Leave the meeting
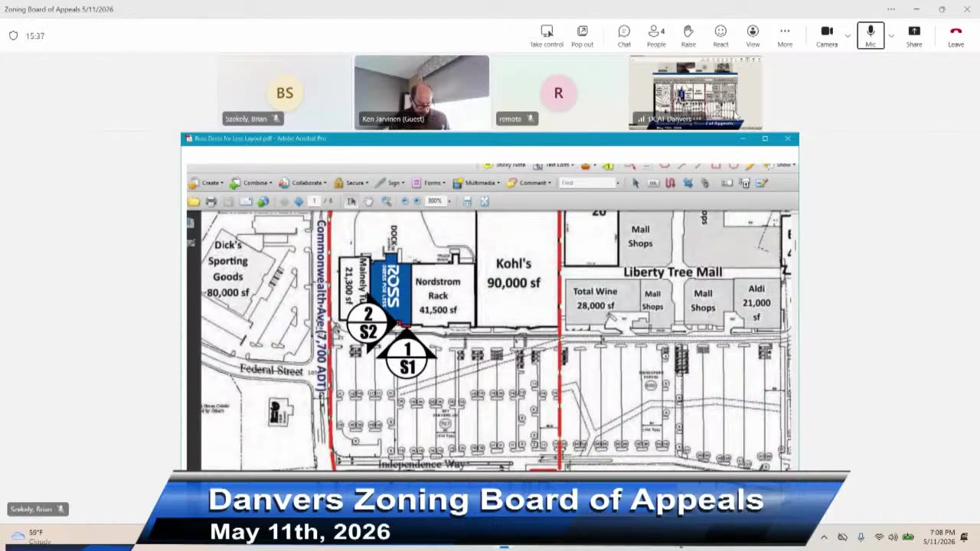980x551 pixels. [x=955, y=36]
